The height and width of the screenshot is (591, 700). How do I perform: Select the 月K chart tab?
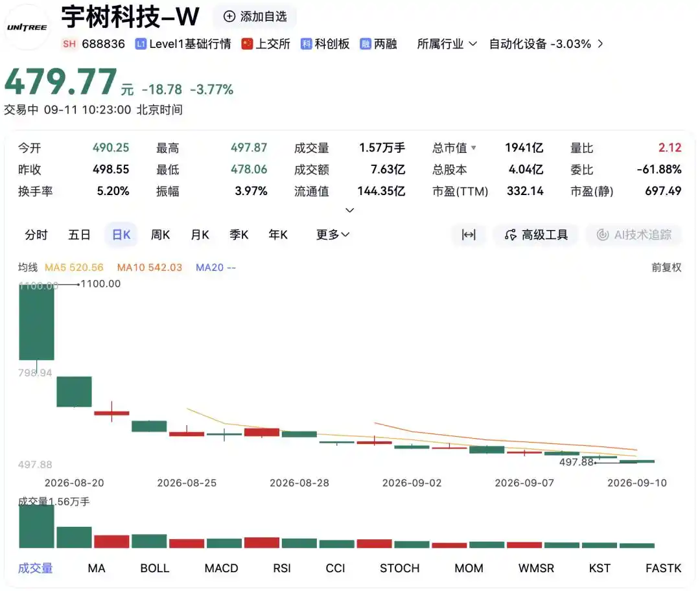(200, 235)
